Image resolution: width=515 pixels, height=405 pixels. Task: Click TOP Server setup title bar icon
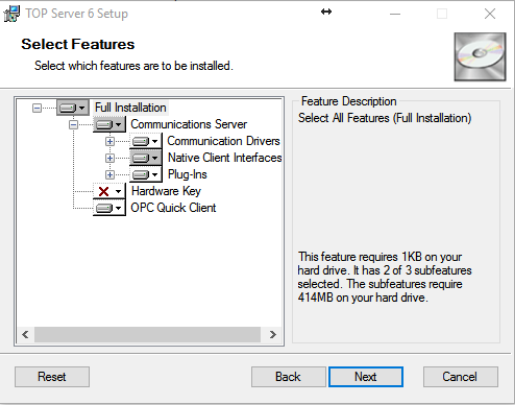(12, 14)
